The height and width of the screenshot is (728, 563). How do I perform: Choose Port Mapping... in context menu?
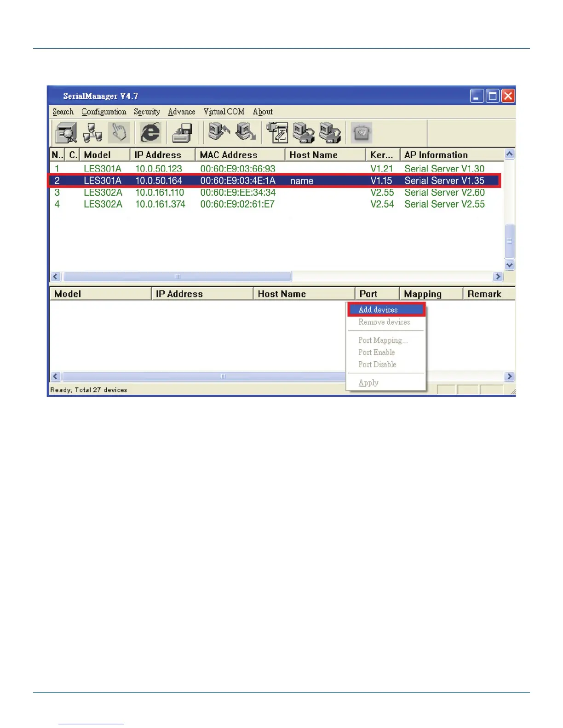click(x=383, y=340)
